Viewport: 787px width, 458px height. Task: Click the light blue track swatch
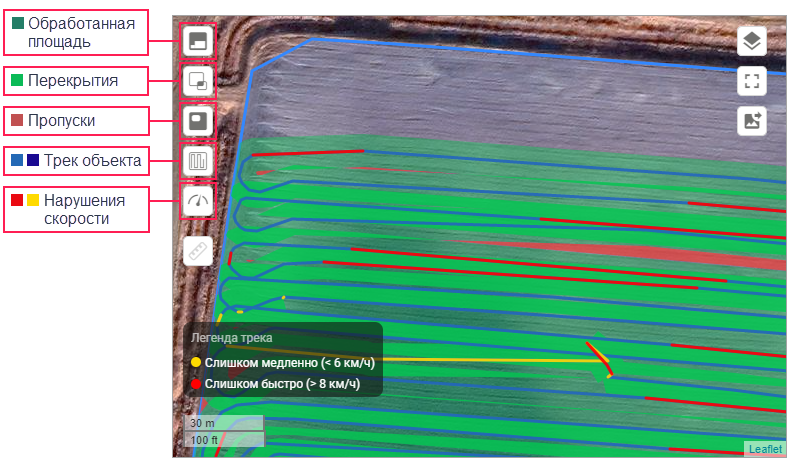[x=17, y=160]
